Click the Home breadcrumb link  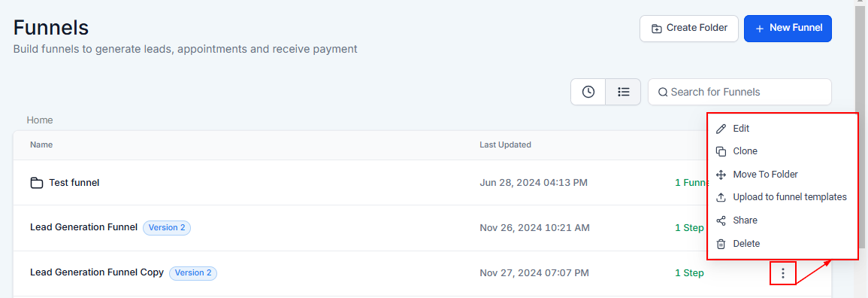[x=40, y=120]
